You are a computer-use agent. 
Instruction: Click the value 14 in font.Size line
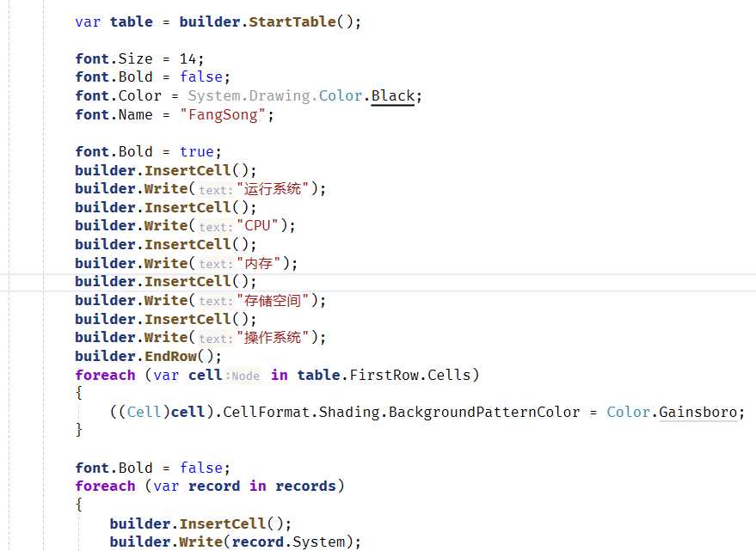[188, 58]
